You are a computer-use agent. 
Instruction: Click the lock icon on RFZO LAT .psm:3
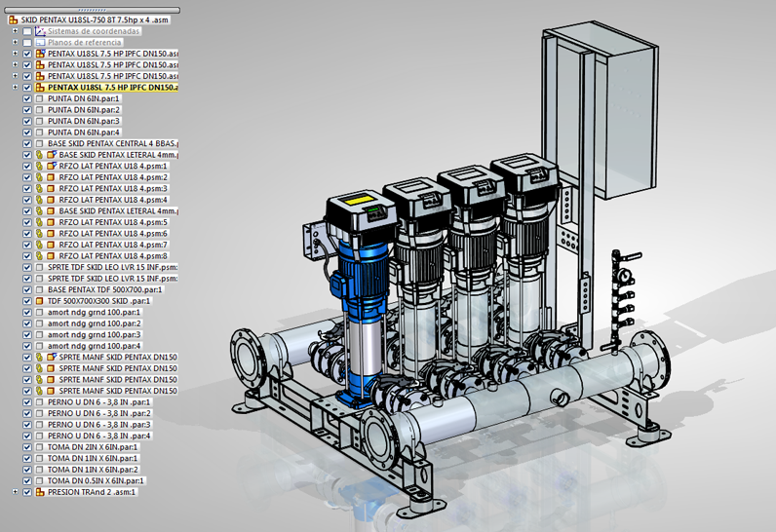[x=40, y=188]
